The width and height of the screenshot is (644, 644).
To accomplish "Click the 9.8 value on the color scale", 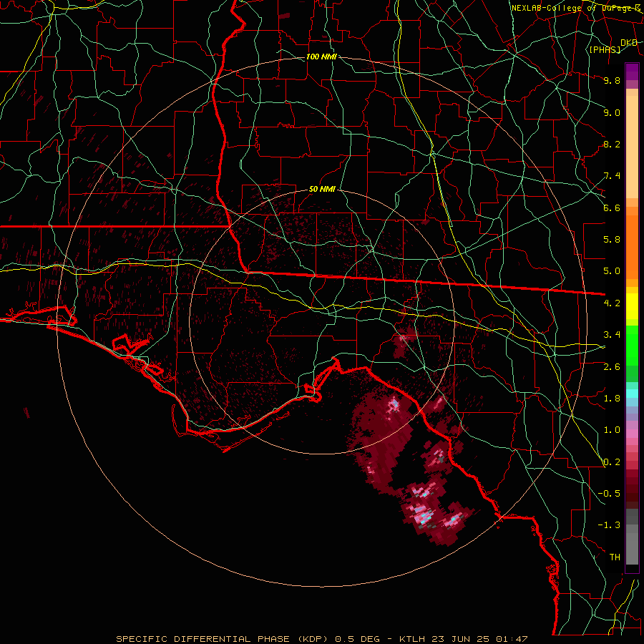I will [x=612, y=80].
